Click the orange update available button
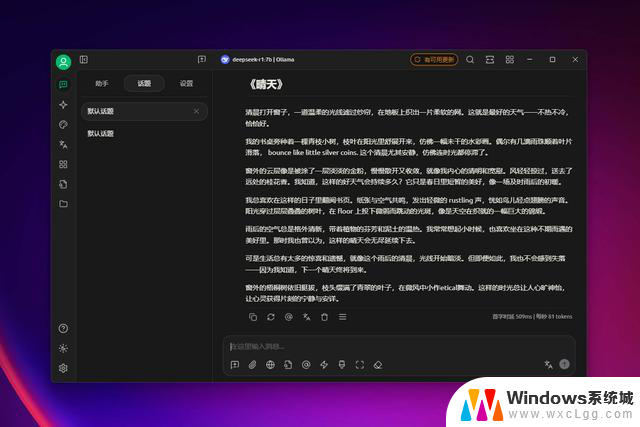This screenshot has height=427, width=640. pos(434,60)
